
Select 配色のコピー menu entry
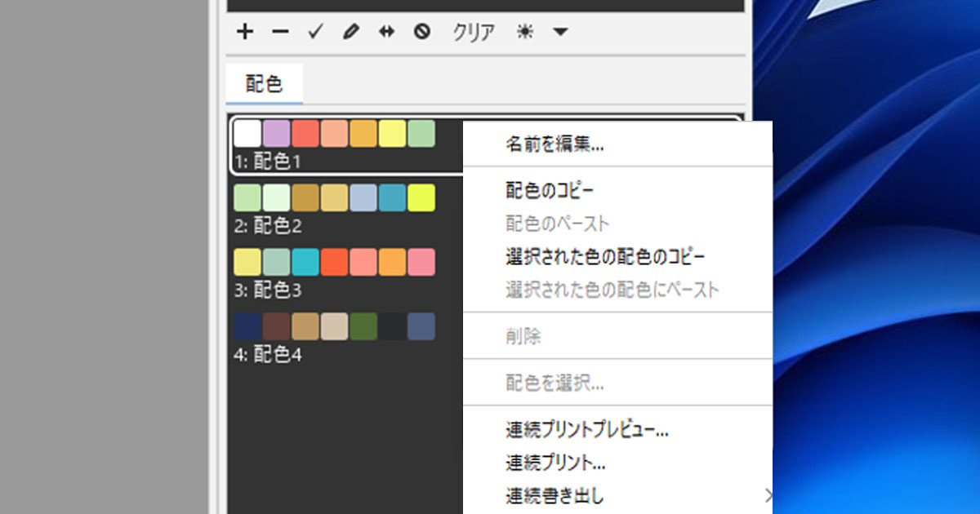click(549, 191)
